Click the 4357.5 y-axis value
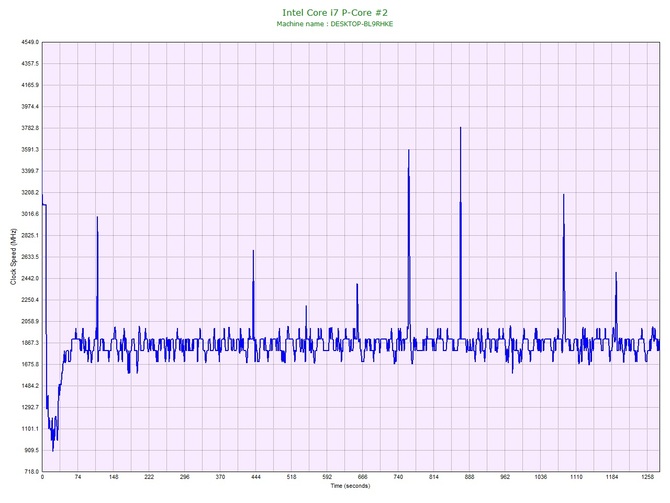The width and height of the screenshot is (670, 503). point(30,64)
